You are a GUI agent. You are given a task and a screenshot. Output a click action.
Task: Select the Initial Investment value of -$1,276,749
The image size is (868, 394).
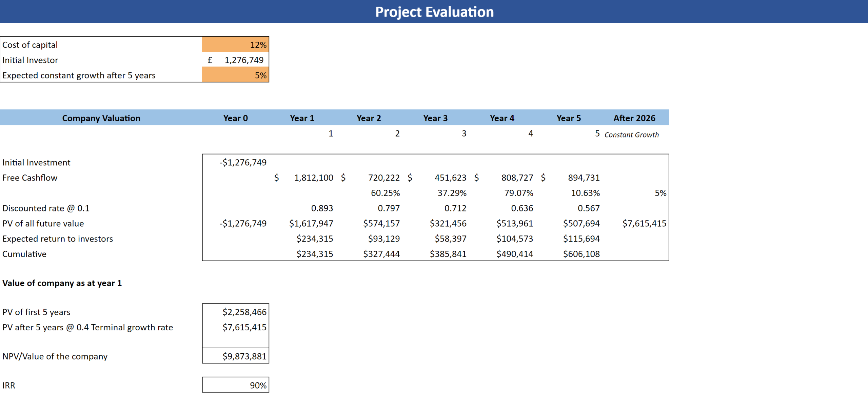[243, 162]
